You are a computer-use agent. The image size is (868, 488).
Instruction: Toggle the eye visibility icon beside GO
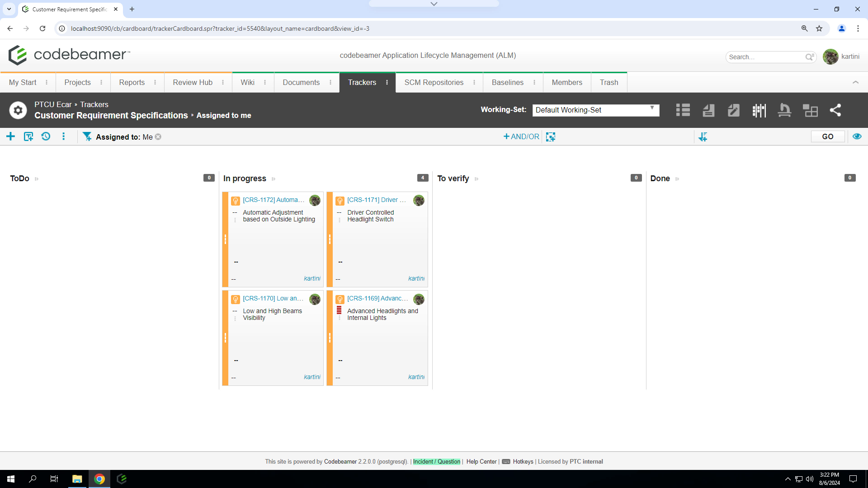[x=857, y=136]
